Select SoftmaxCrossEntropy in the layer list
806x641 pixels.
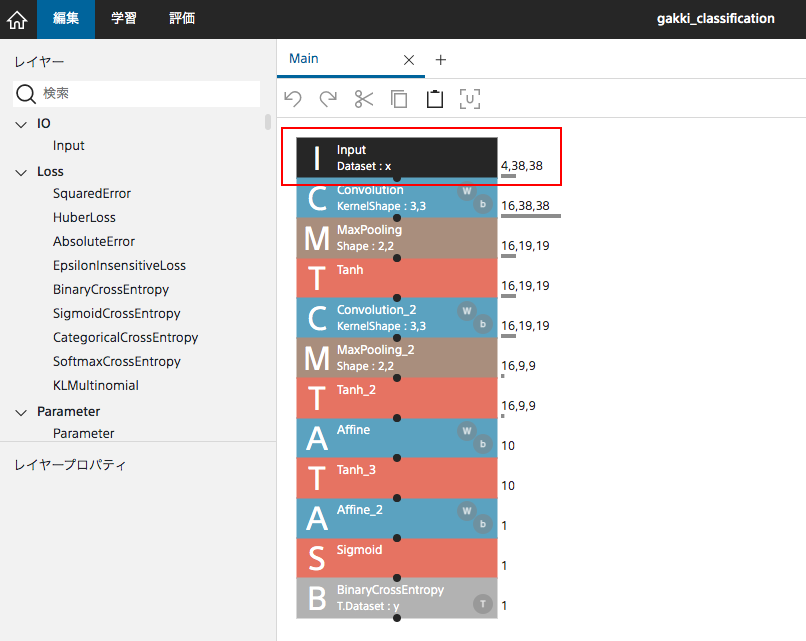coord(117,361)
